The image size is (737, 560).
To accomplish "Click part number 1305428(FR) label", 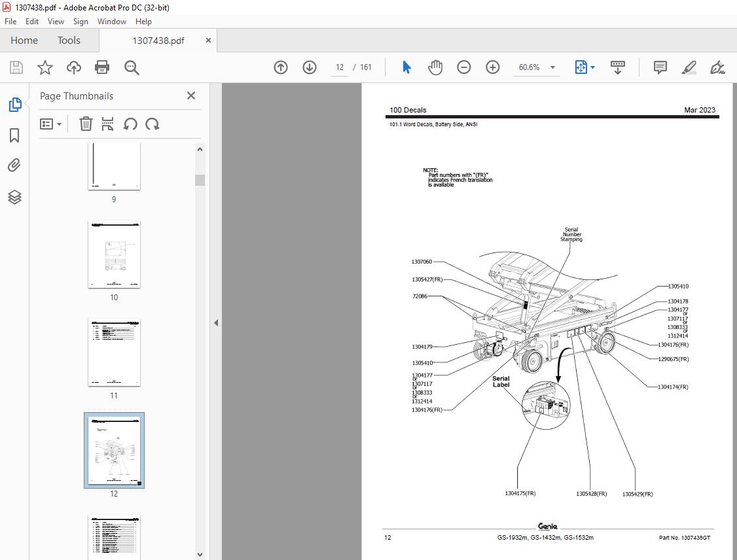I will tap(591, 494).
